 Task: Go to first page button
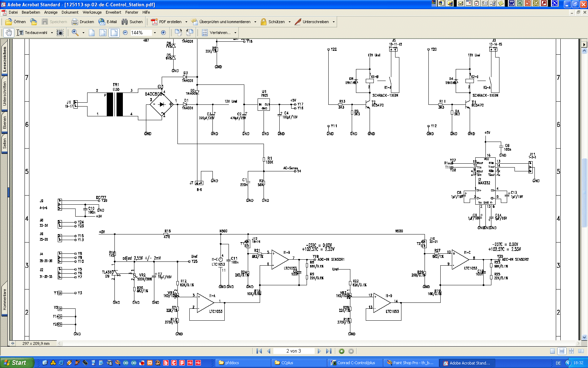tap(259, 351)
